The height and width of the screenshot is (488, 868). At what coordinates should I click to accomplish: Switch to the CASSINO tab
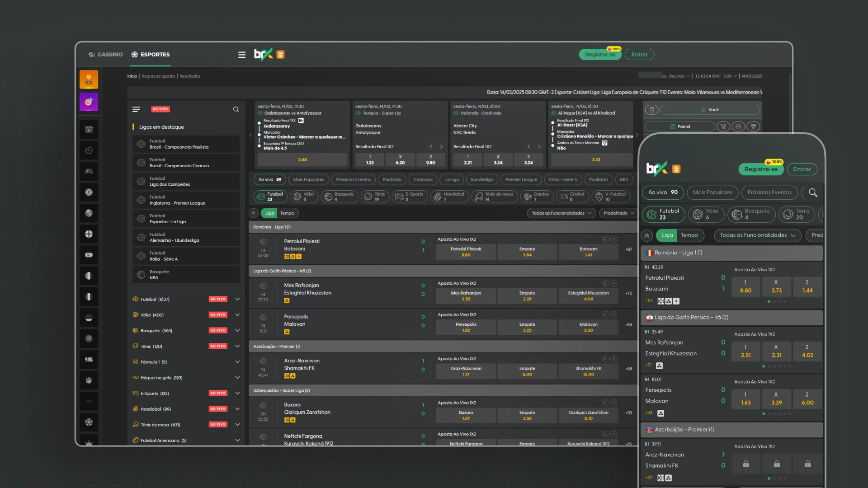(x=106, y=55)
